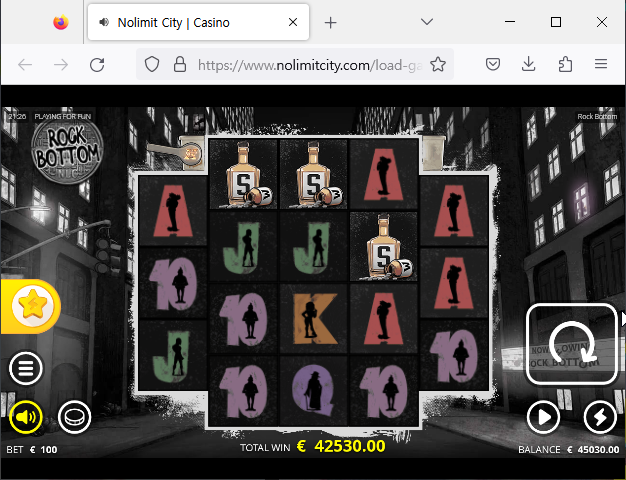Viewport: 626px width, 480px height.
Task: Show the tracking protection shield info
Action: pyautogui.click(x=152, y=64)
